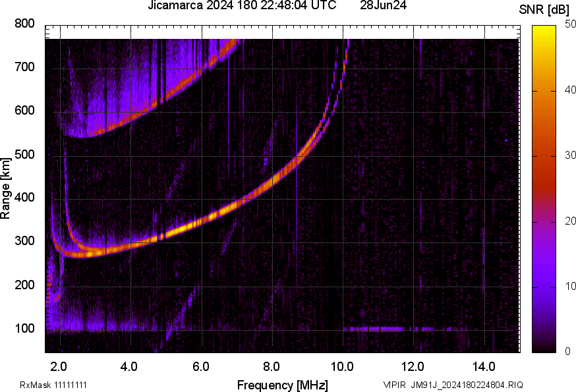Click the 'VIPIR JM91J_2024180224804.RIQ' file name
The image size is (576, 392).
coord(453,385)
